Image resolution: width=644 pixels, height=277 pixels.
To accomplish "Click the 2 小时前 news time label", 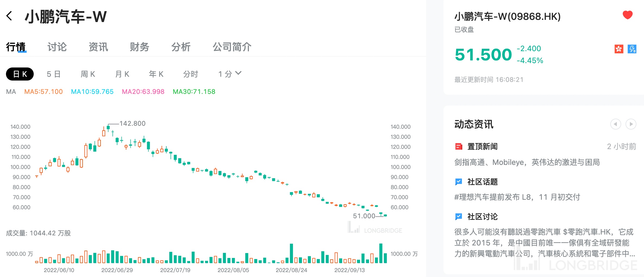I will pyautogui.click(x=622, y=147).
